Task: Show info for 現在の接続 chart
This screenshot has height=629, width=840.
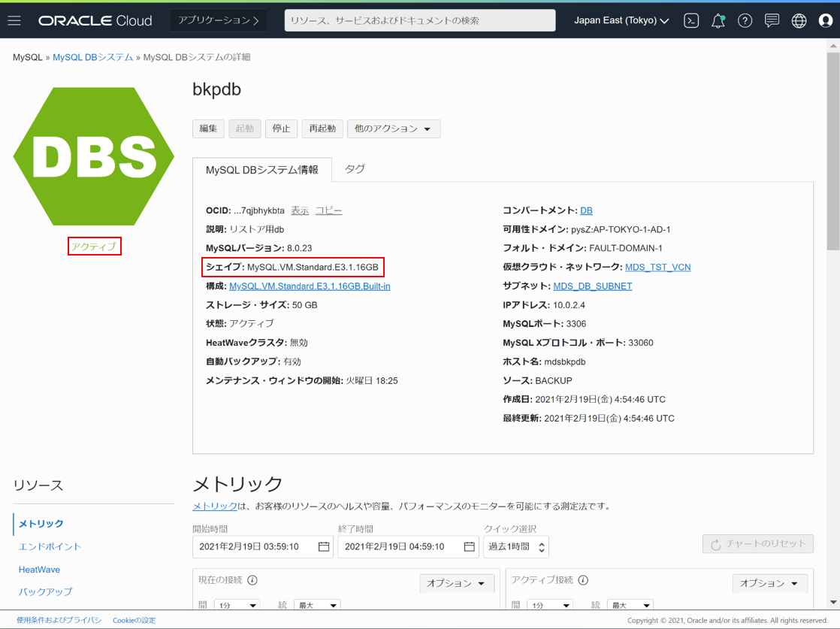Action: pos(252,580)
